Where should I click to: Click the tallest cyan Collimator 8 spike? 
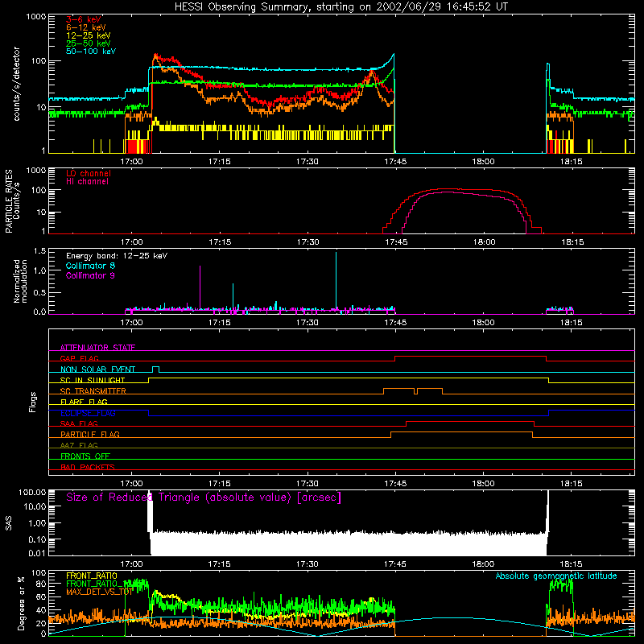pyautogui.click(x=336, y=280)
